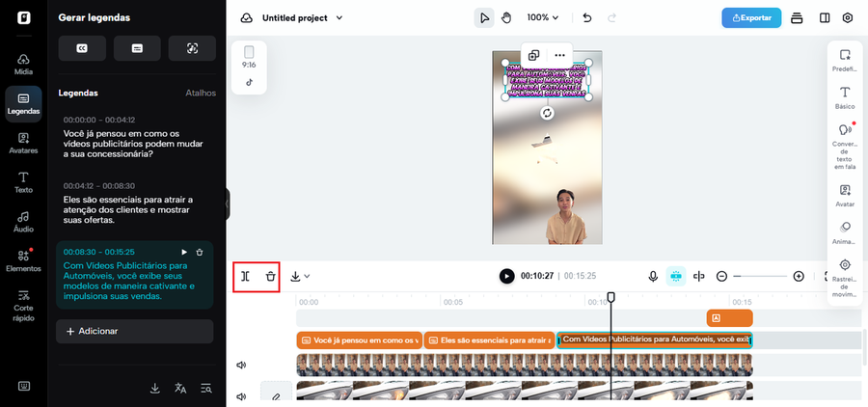The image size is (868, 407).
Task: Select timeline caption clip 'Você já pensou em como os v'
Action: click(360, 340)
